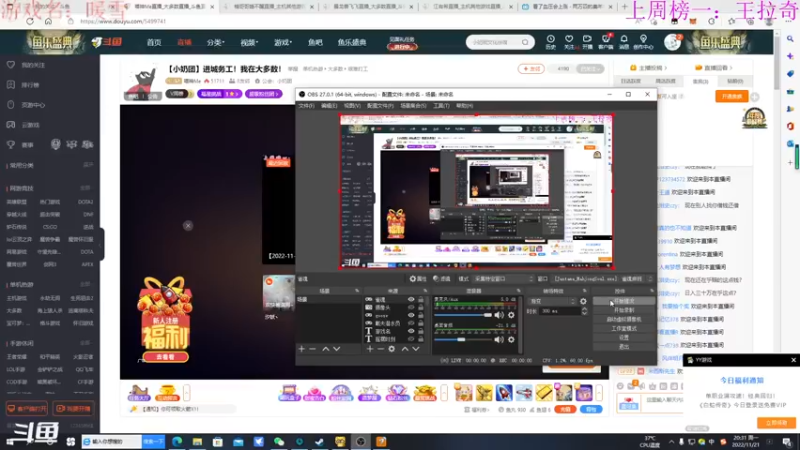Open the OBS Tools menu
The image size is (800, 450).
pos(441,106)
